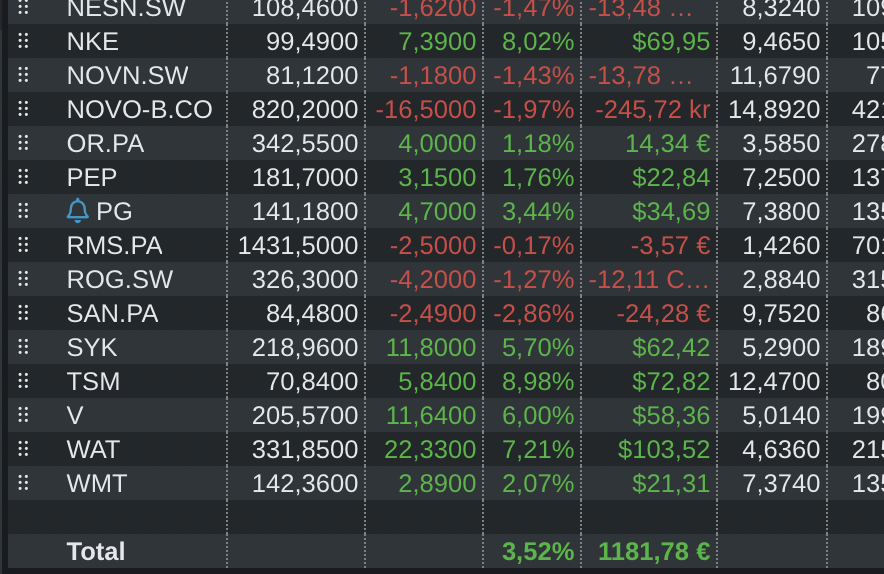Click the drag handle for NKE row
Image resolution: width=884 pixels, height=574 pixels.
pyautogui.click(x=23, y=41)
